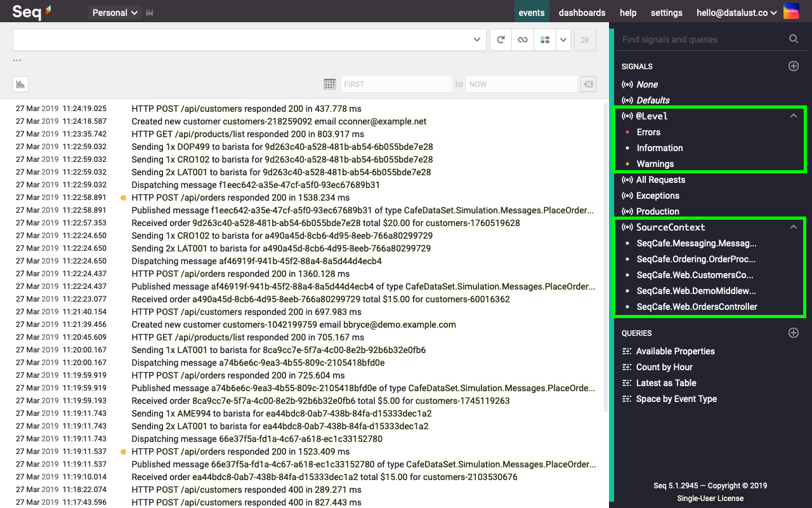Click the orange warning dot at 11:22:58.891
Viewport: 812px width, 508px height.
pos(124,197)
